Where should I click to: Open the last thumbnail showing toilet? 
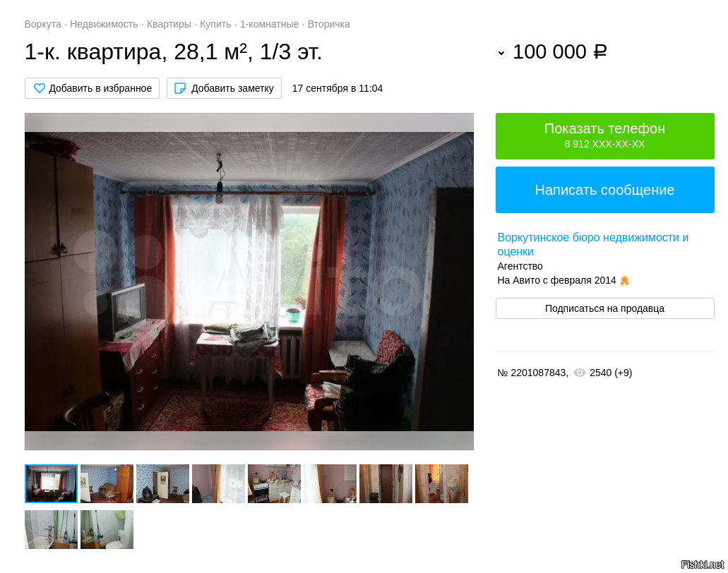pos(107,529)
